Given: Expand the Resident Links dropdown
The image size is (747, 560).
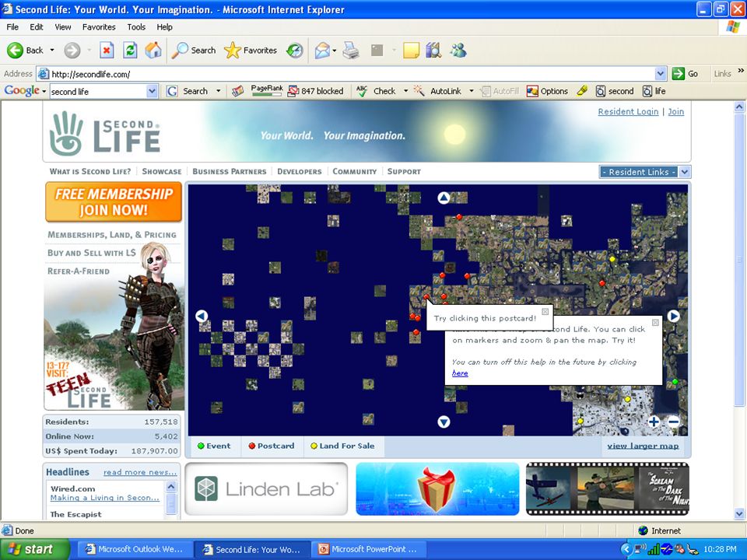Looking at the screenshot, I should click(x=685, y=172).
